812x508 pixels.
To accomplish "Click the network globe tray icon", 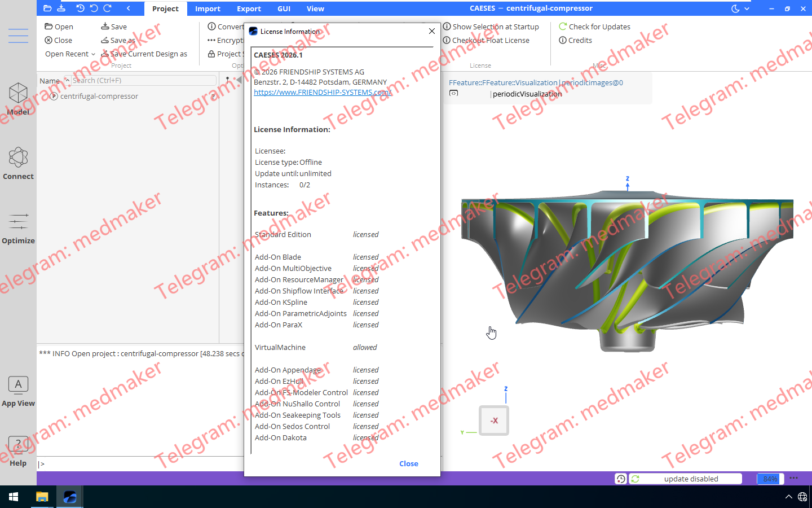I will point(802,497).
